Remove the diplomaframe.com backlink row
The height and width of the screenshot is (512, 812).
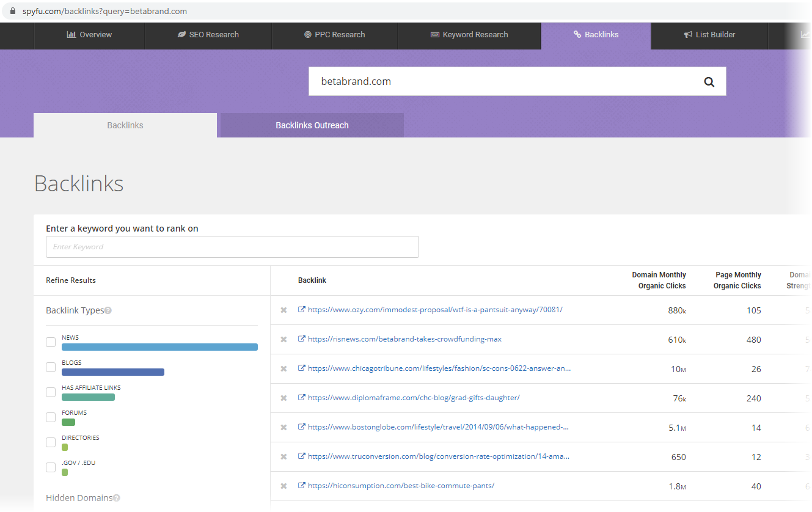[x=283, y=398]
